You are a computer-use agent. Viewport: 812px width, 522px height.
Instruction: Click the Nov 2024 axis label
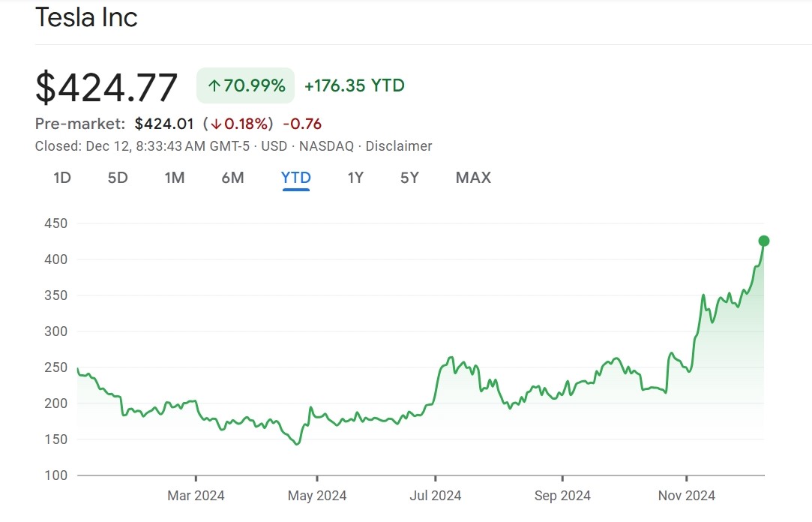point(687,496)
